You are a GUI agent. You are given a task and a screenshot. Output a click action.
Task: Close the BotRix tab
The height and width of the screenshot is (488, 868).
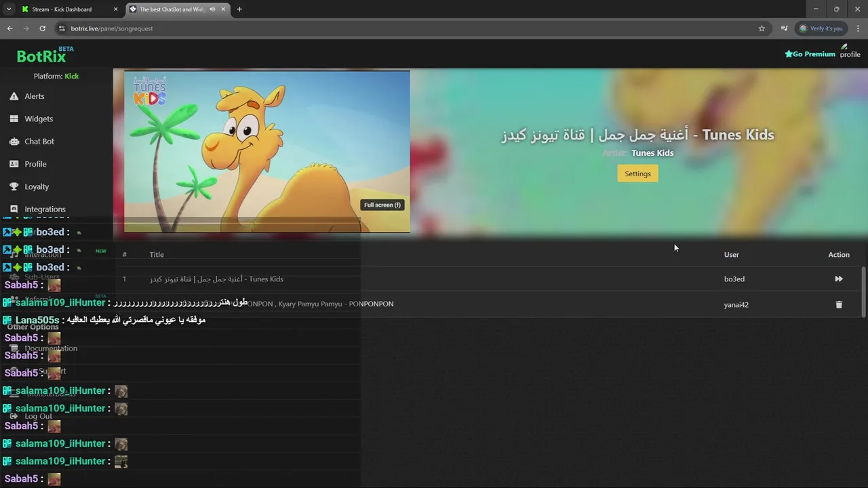tap(223, 9)
